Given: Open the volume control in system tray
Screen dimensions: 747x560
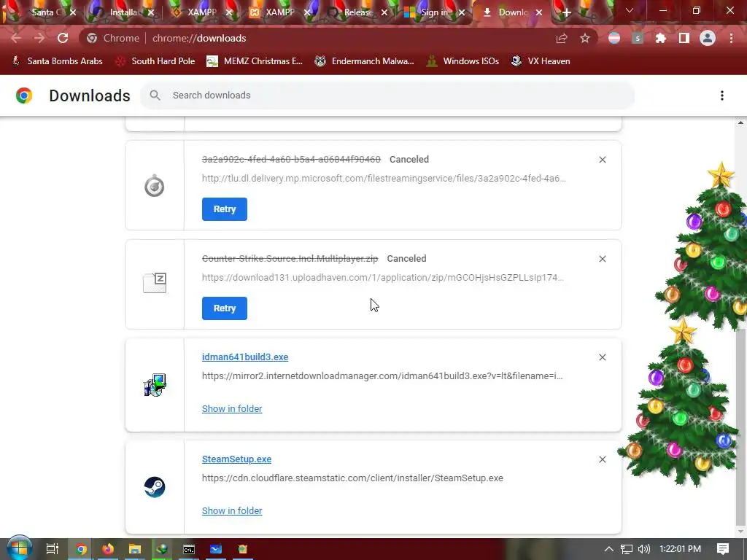Looking at the screenshot, I should pos(643,549).
